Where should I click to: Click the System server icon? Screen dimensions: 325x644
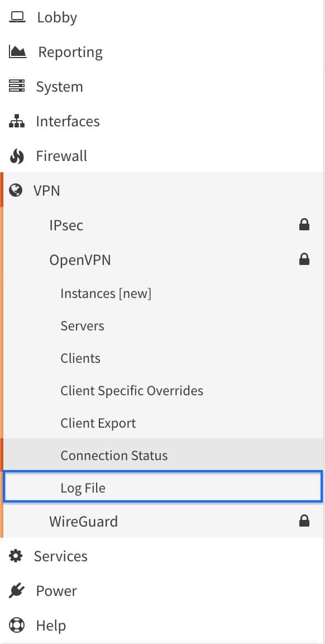click(x=17, y=87)
